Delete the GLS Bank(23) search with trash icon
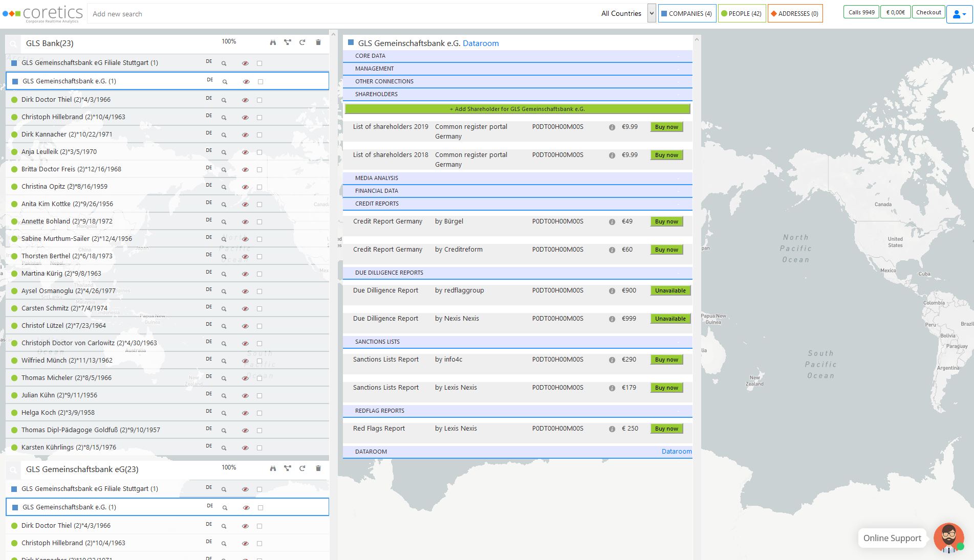Viewport: 974px width, 560px height. [318, 42]
